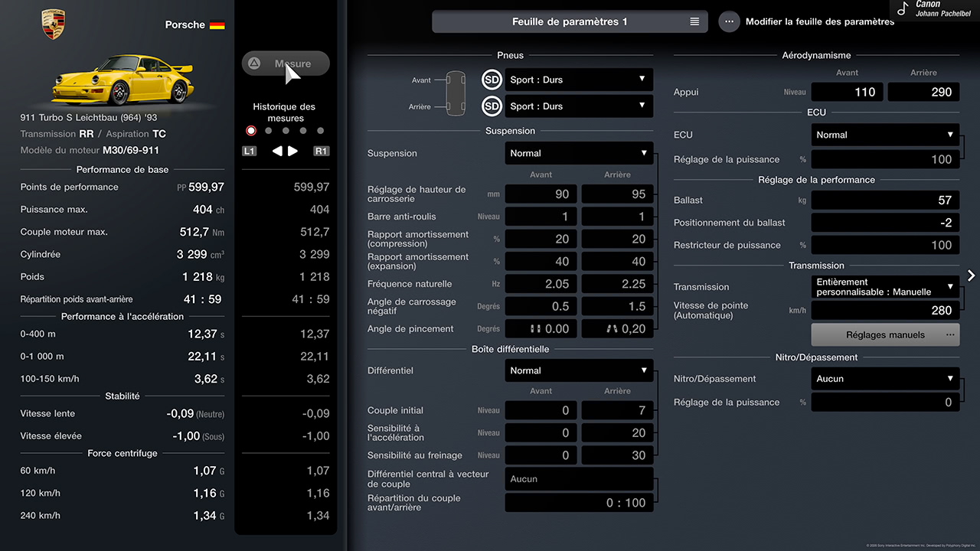Select the fifth measurement history dot
The image size is (980, 551).
coord(321,131)
